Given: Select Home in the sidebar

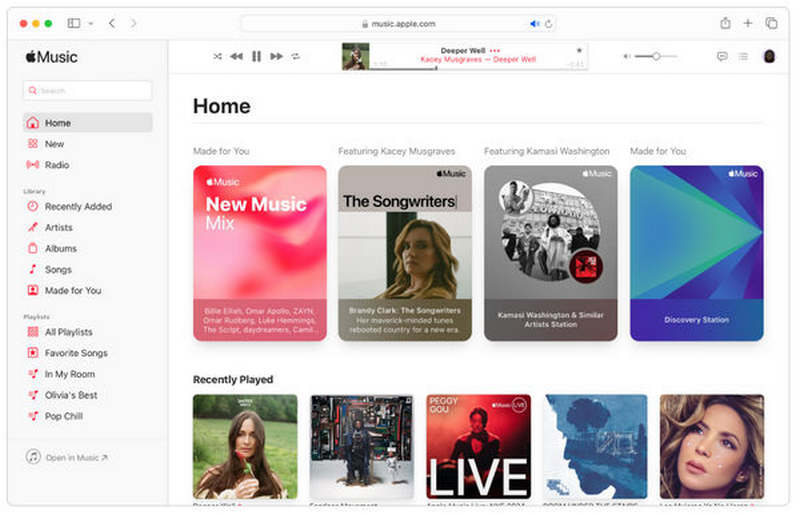Looking at the screenshot, I should (88, 122).
